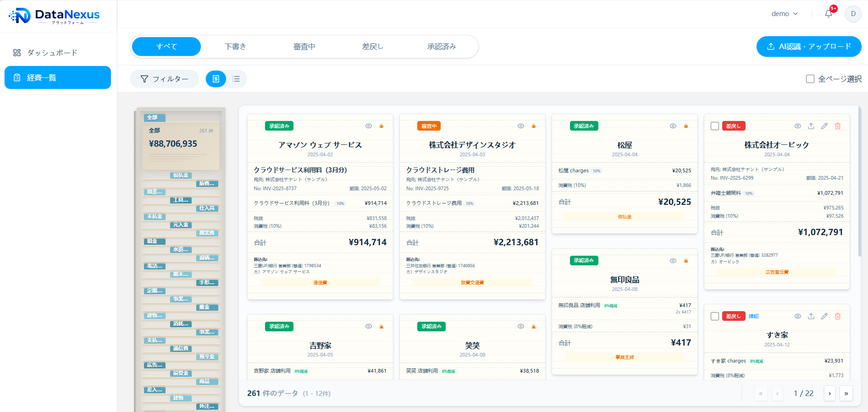Click lock icon on 株式会社デザインスタジオ card
The width and height of the screenshot is (868, 412).
[x=534, y=126]
